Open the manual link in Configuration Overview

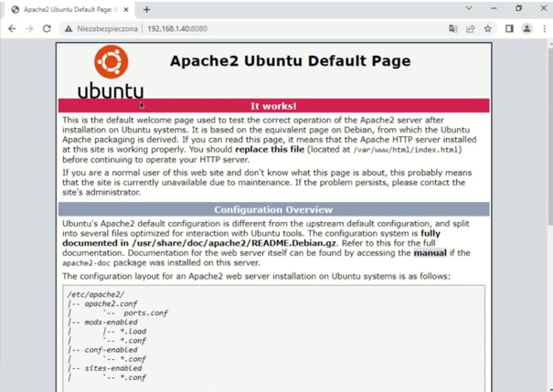(429, 253)
